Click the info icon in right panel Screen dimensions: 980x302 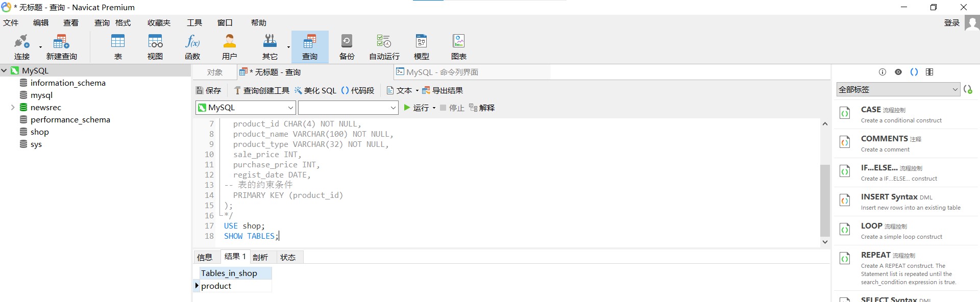pos(883,72)
